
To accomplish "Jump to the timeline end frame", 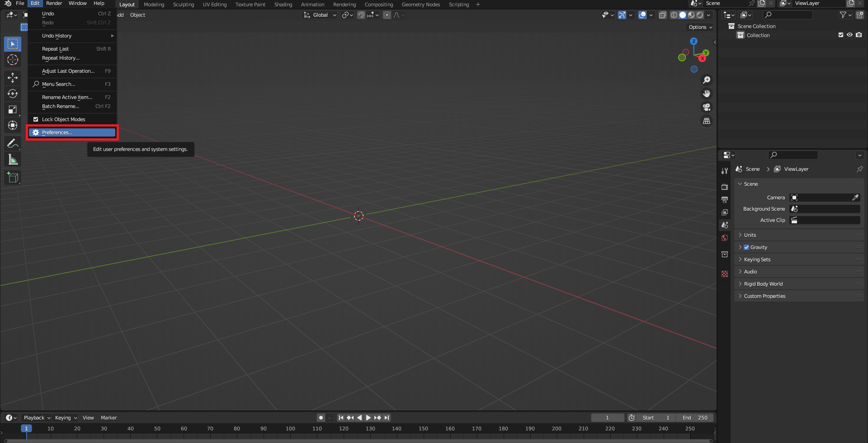I will point(387,418).
